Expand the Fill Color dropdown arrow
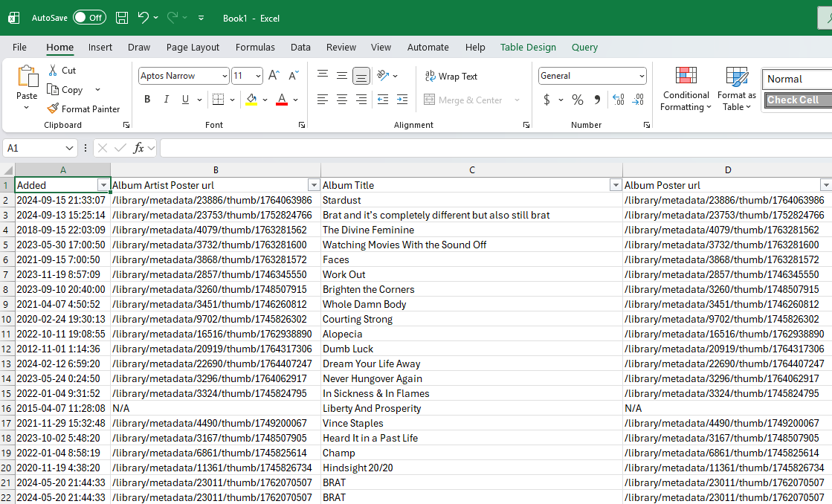832x504 pixels. (264, 99)
